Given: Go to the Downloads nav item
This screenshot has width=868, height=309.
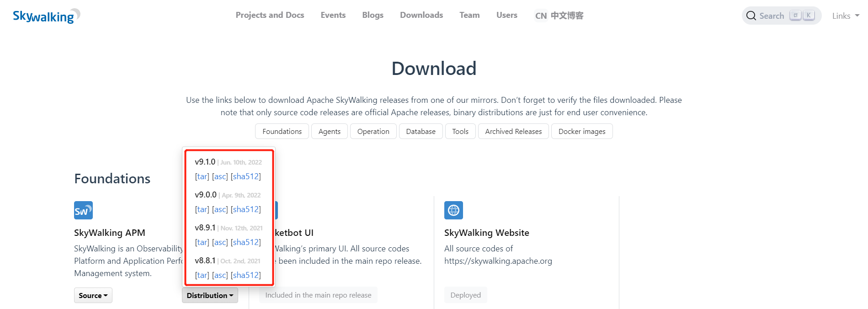Looking at the screenshot, I should pos(421,15).
